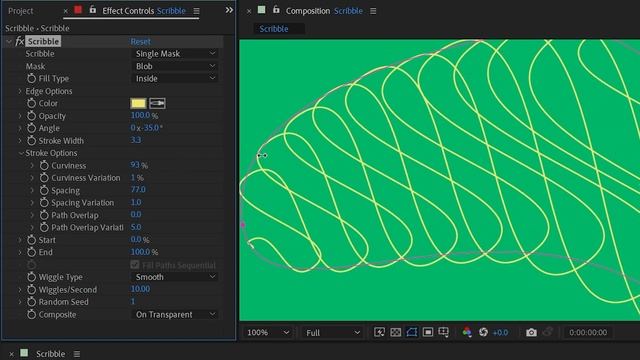
Task: Open the Fill Type Inside dropdown
Action: coord(175,78)
